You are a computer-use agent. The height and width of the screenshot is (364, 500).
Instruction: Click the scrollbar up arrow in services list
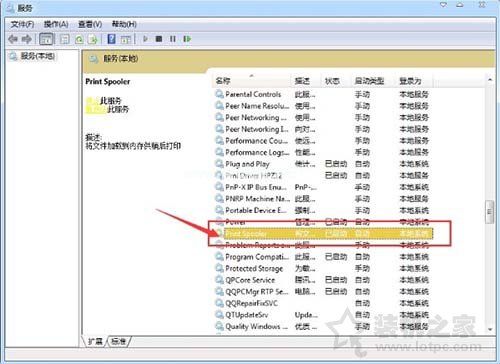[490, 79]
